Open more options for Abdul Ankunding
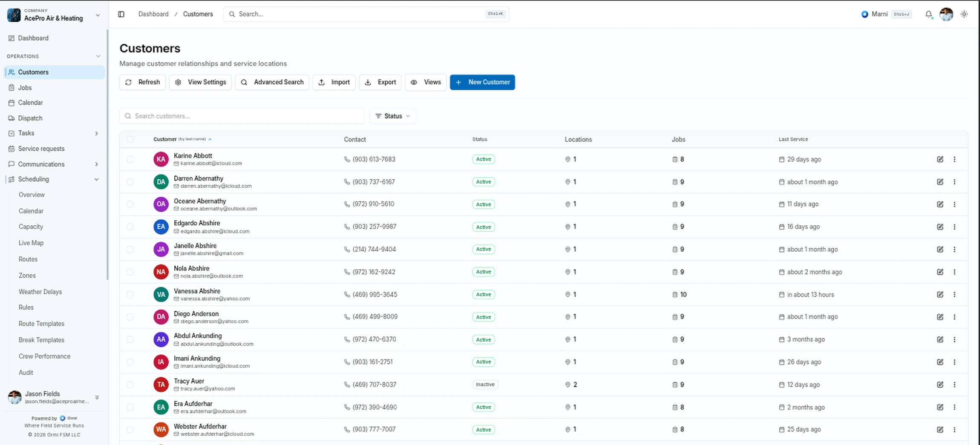The width and height of the screenshot is (980, 445). [x=954, y=339]
